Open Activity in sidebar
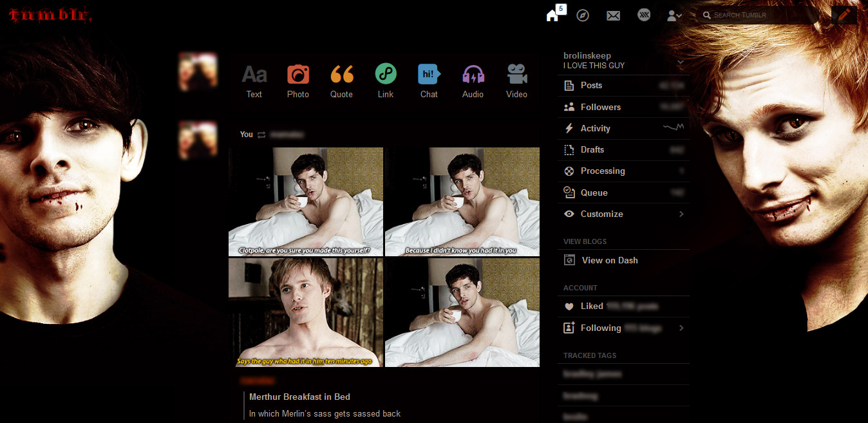 pyautogui.click(x=623, y=128)
